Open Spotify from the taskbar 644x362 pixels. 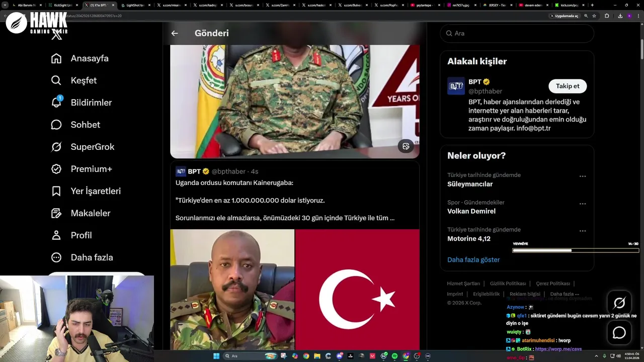[x=394, y=356]
